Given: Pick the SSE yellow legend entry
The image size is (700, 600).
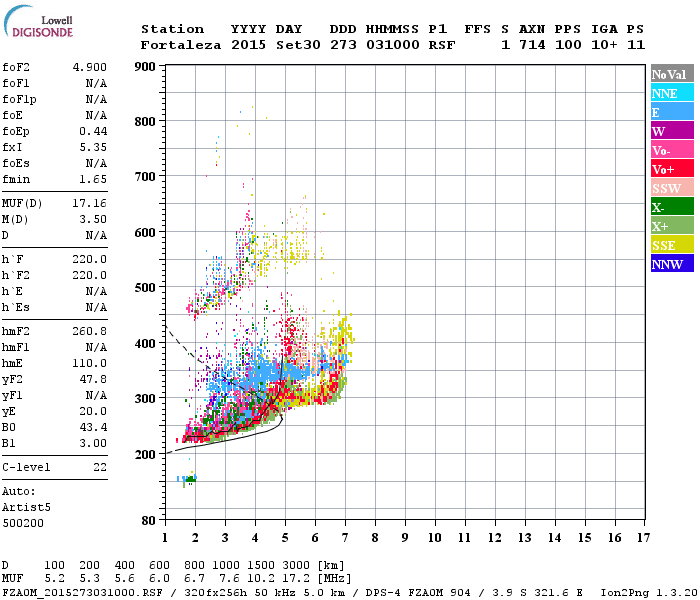Looking at the screenshot, I should click(671, 245).
